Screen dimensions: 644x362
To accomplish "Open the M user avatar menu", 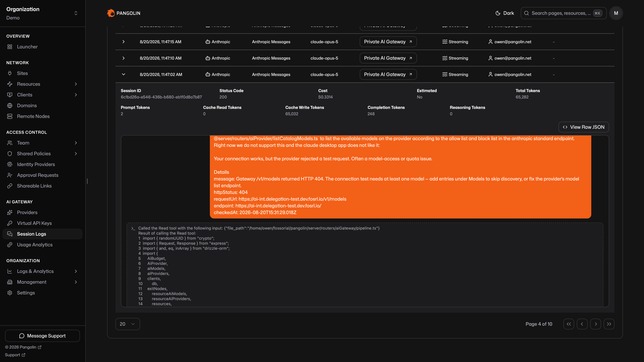I will pos(616,13).
